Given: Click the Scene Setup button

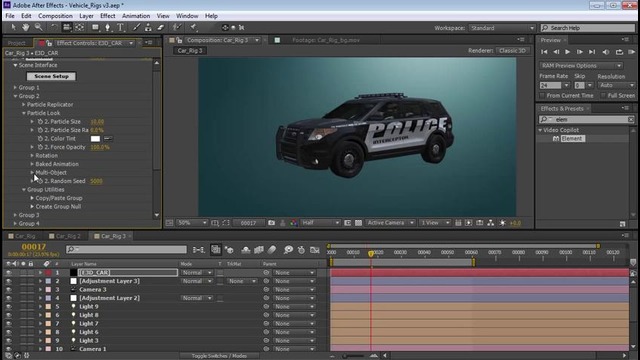Looking at the screenshot, I should point(51,76).
